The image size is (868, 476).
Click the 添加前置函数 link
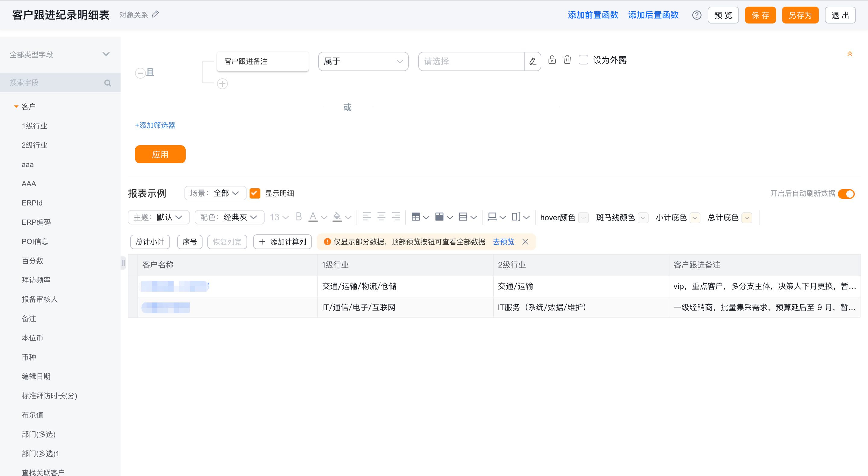tap(593, 15)
